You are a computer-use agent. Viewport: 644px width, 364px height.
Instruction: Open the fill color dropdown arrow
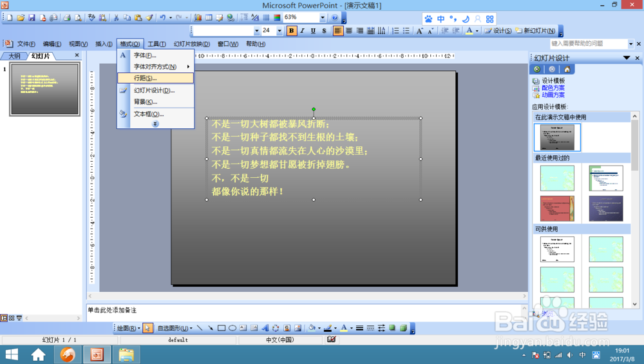319,328
